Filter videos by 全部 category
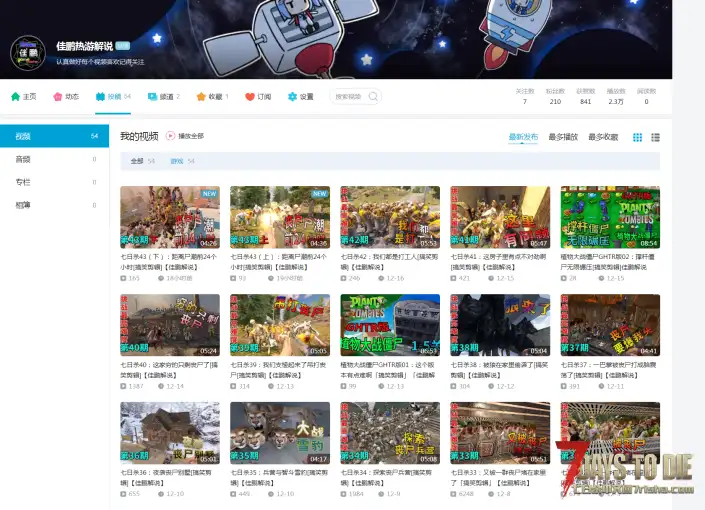Image resolution: width=705 pixels, height=510 pixels. tap(143, 161)
